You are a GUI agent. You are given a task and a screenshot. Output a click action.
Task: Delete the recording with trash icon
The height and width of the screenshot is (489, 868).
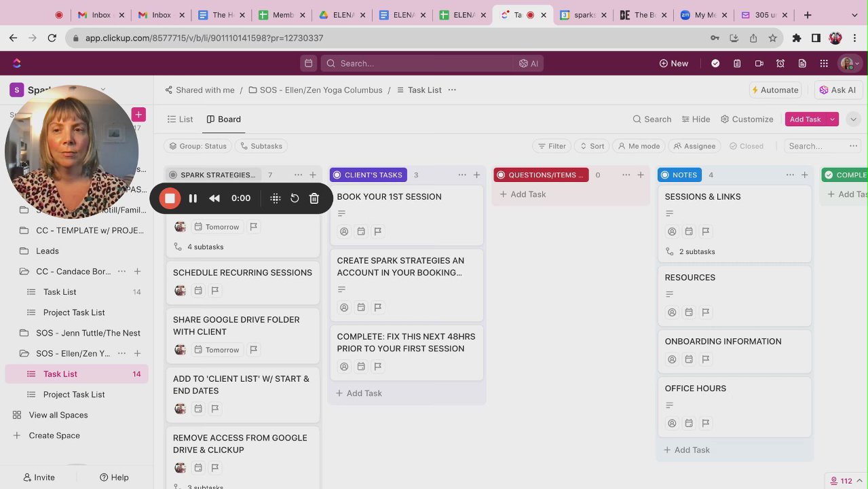pos(314,198)
